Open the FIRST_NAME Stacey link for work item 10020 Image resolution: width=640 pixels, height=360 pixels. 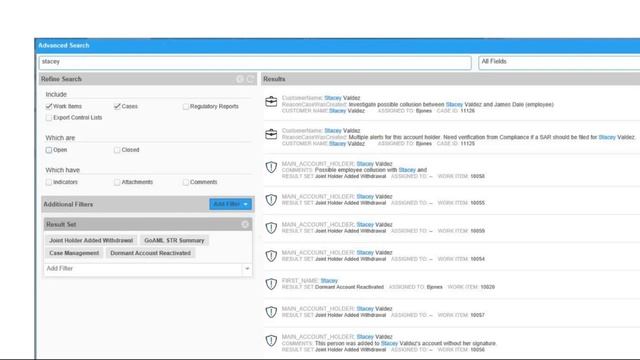[x=329, y=281]
